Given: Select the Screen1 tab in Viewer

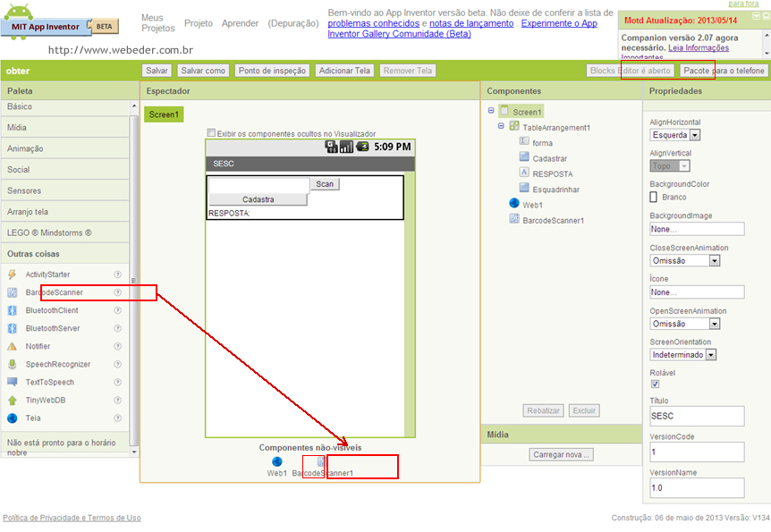Looking at the screenshot, I should 164,114.
